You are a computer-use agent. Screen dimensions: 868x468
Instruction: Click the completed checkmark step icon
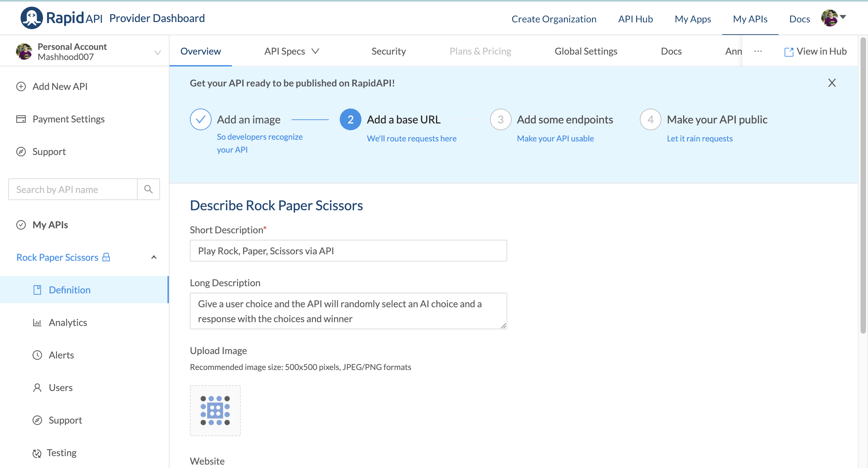pos(201,119)
